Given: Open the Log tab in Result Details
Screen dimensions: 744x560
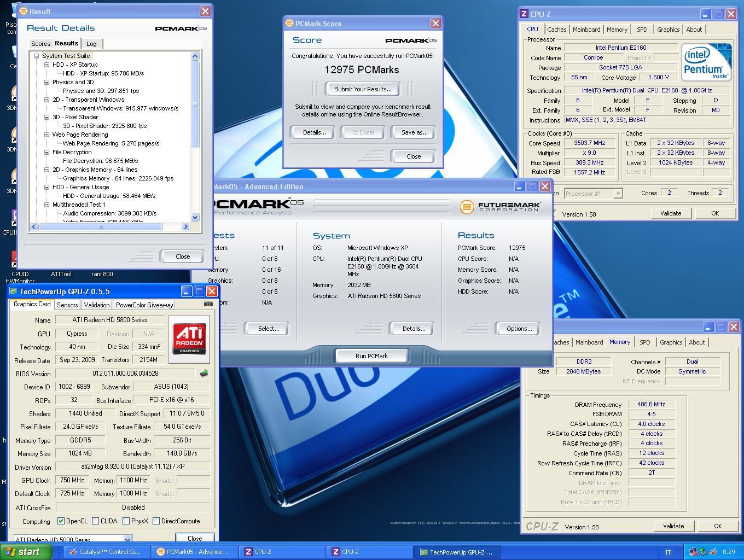Looking at the screenshot, I should (x=91, y=44).
